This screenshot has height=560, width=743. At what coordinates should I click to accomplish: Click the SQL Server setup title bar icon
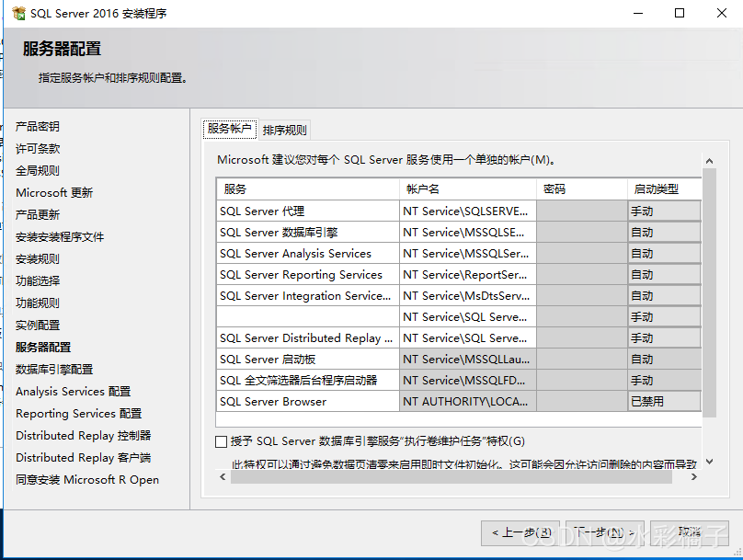[19, 13]
